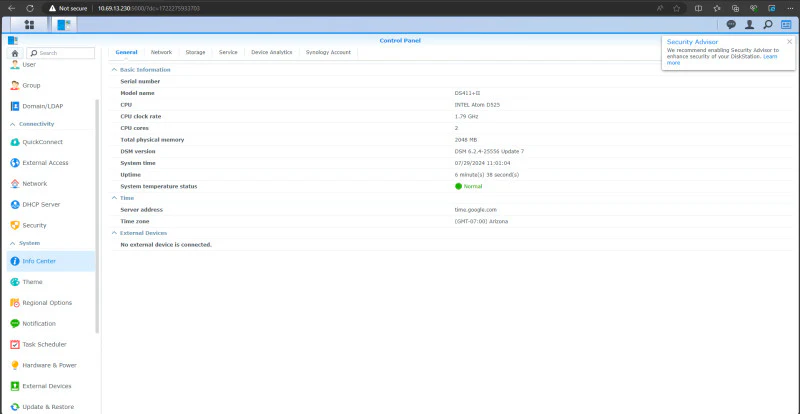Click the Learn more link in Security Advisor
The height and width of the screenshot is (414, 800).
[770, 57]
